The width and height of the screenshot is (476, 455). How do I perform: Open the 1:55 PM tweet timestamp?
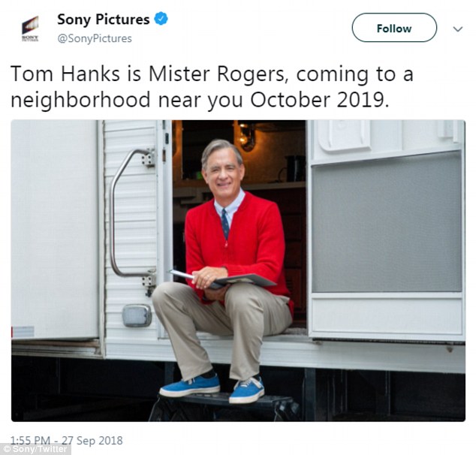click(x=30, y=441)
